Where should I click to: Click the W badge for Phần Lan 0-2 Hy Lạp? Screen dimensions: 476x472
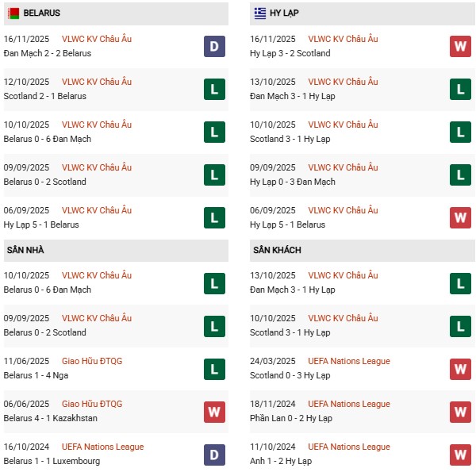[x=460, y=412]
